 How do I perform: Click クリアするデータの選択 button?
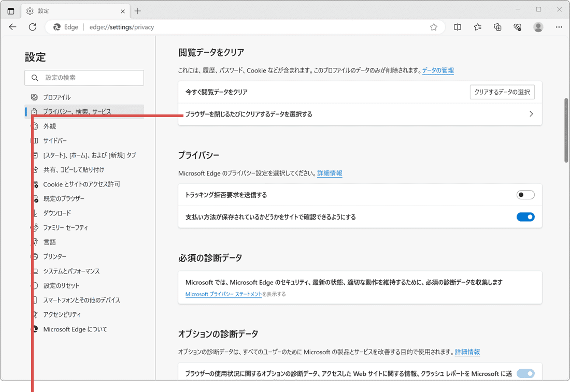[x=502, y=92]
